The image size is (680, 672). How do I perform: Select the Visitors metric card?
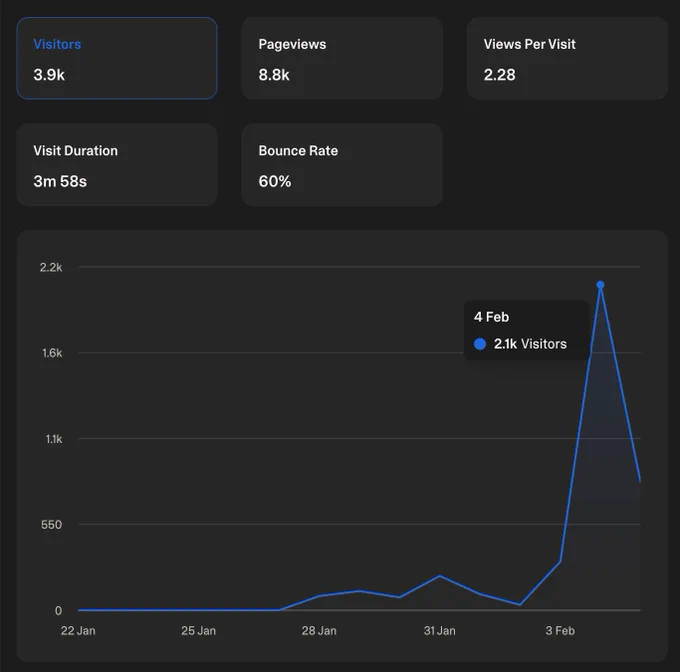pos(117,59)
